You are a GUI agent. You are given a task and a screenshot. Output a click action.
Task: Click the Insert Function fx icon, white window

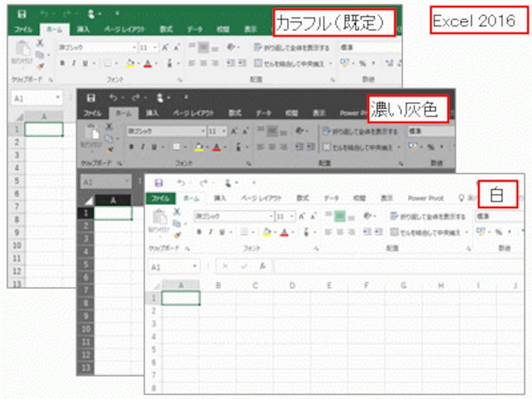(x=262, y=267)
